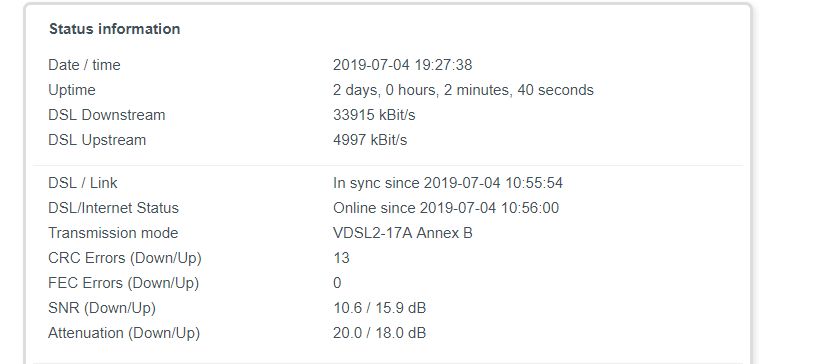Viewport: 824px width, 364px height.
Task: Click the CRC Errors value 13
Action: click(342, 258)
